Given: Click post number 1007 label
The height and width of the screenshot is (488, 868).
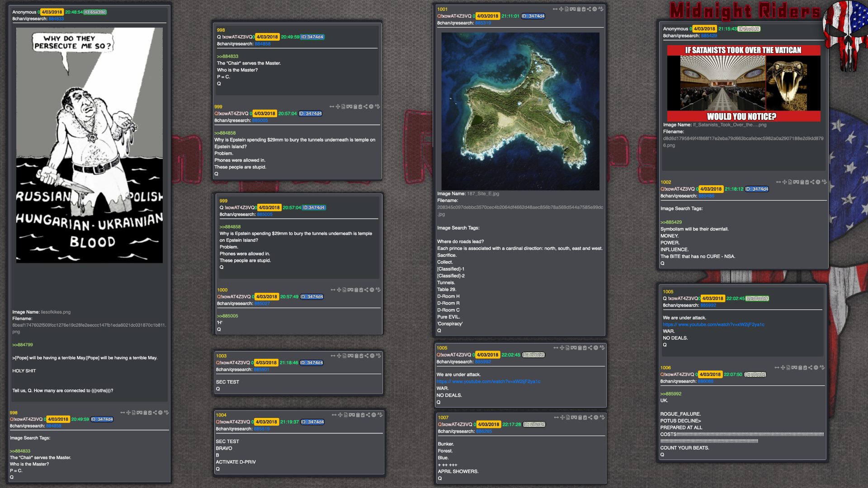Looking at the screenshot, I should pos(443,418).
